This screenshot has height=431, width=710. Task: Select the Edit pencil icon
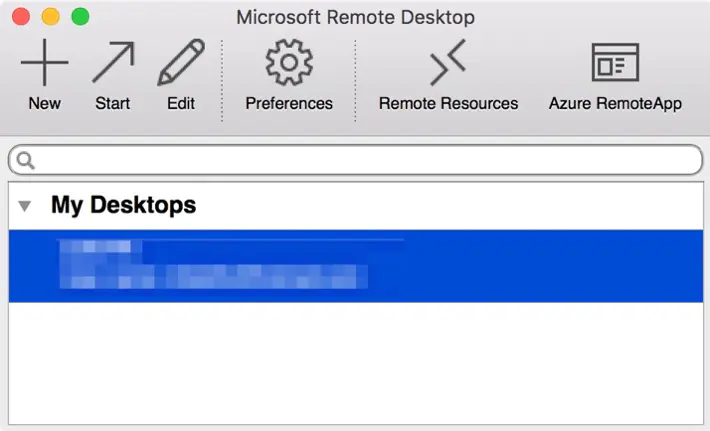181,62
